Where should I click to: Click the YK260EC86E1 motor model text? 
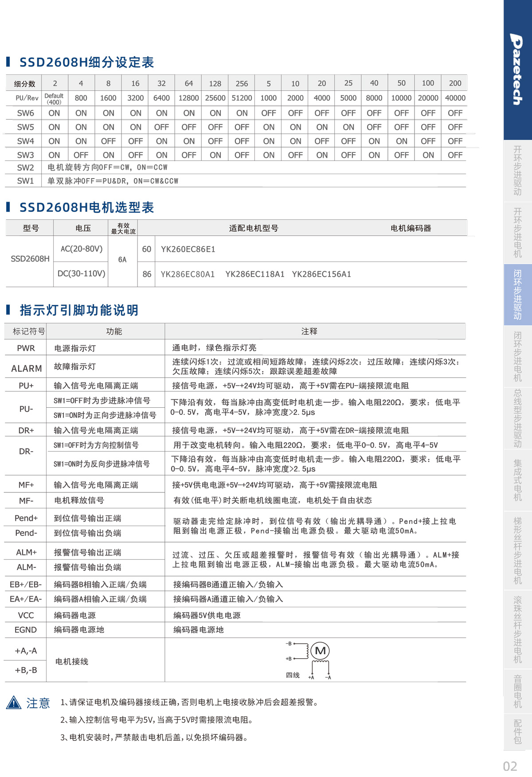tap(188, 249)
